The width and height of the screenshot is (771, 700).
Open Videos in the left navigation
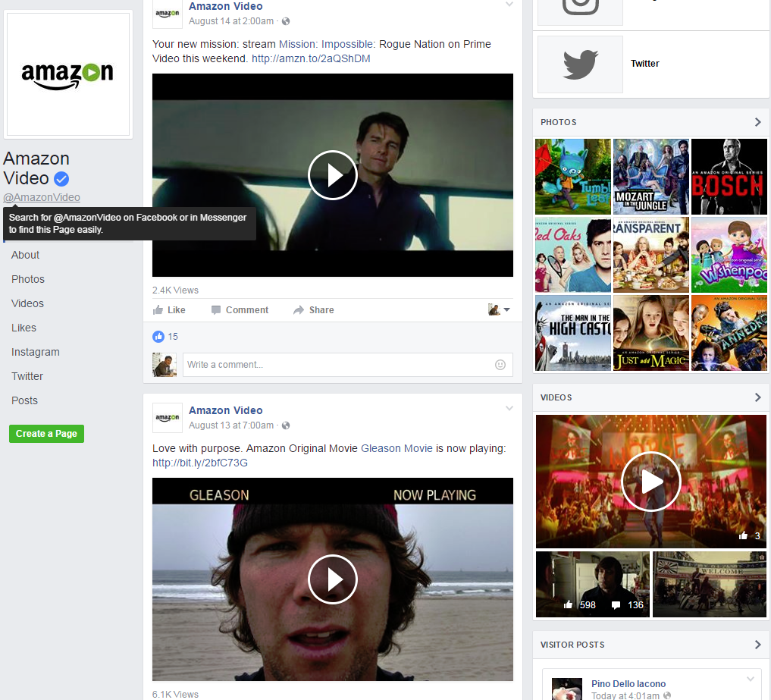(27, 303)
